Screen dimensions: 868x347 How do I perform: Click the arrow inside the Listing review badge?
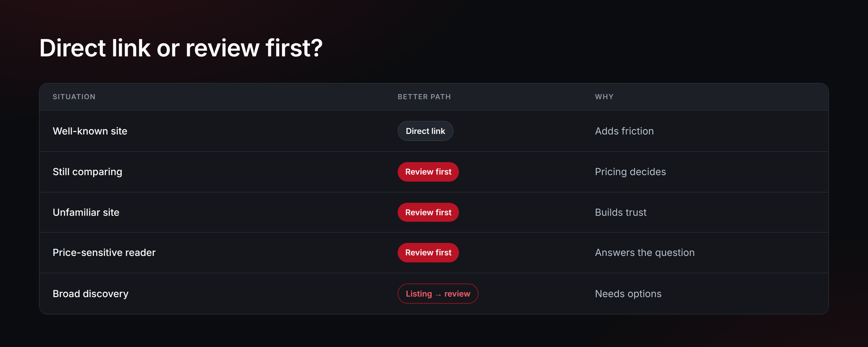[x=438, y=295]
